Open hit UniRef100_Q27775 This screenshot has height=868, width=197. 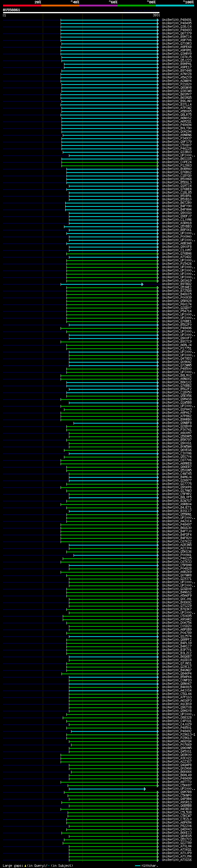pyautogui.click(x=176, y=484)
